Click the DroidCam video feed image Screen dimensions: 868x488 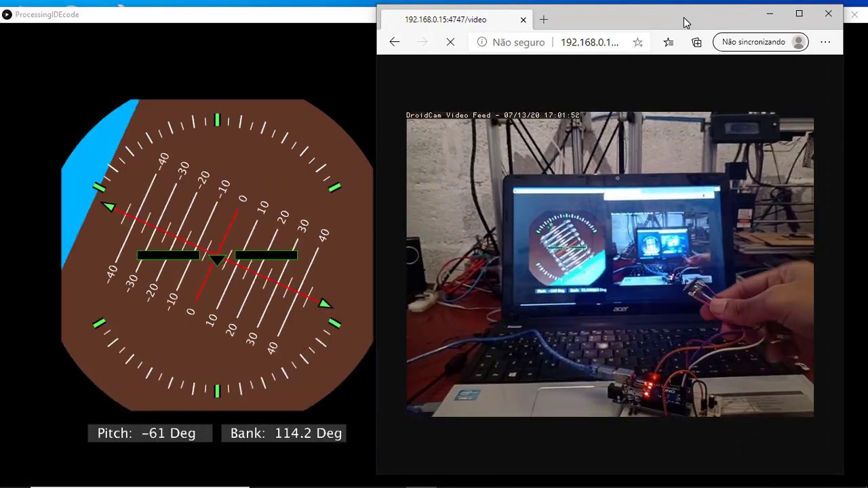click(610, 264)
